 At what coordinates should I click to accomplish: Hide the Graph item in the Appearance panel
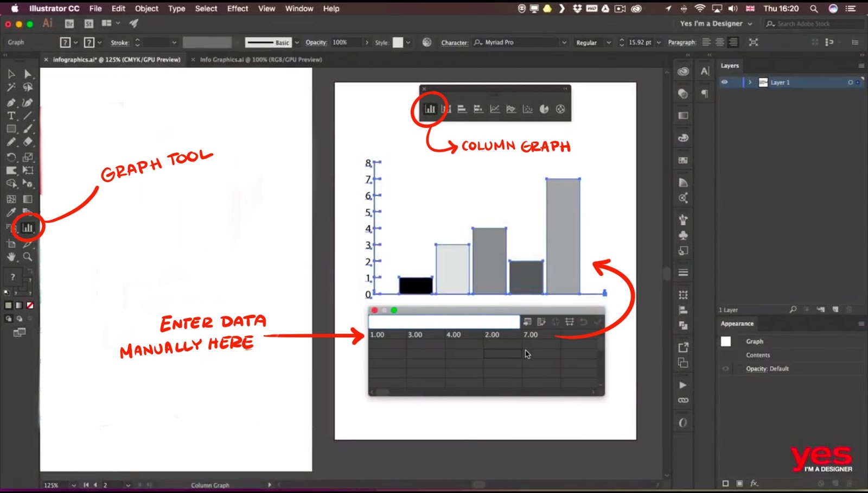click(725, 341)
